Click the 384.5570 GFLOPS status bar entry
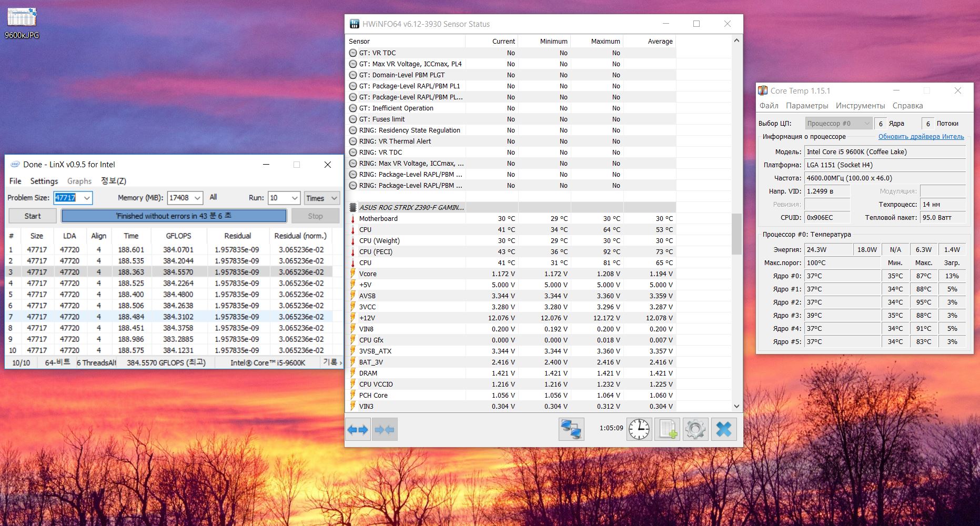The image size is (980, 526). tap(166, 362)
